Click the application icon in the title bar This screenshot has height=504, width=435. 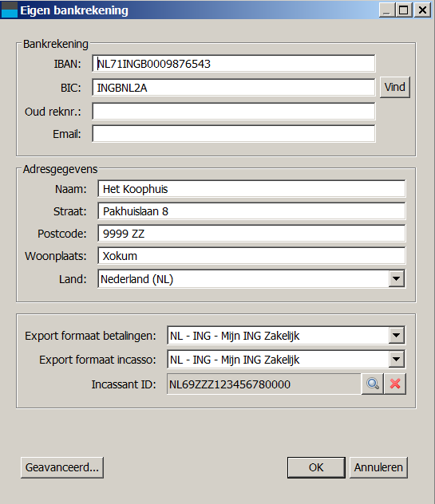[10, 10]
